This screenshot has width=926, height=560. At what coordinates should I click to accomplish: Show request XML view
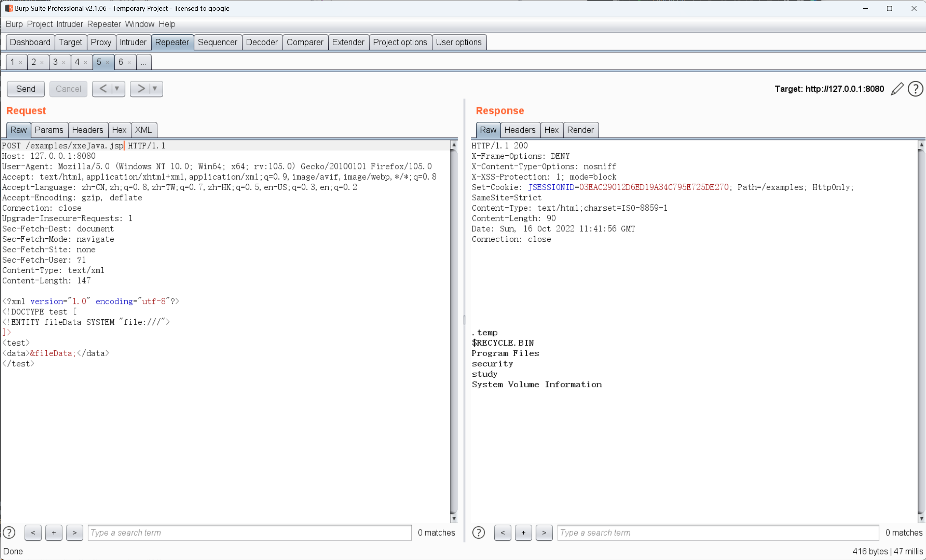point(143,130)
